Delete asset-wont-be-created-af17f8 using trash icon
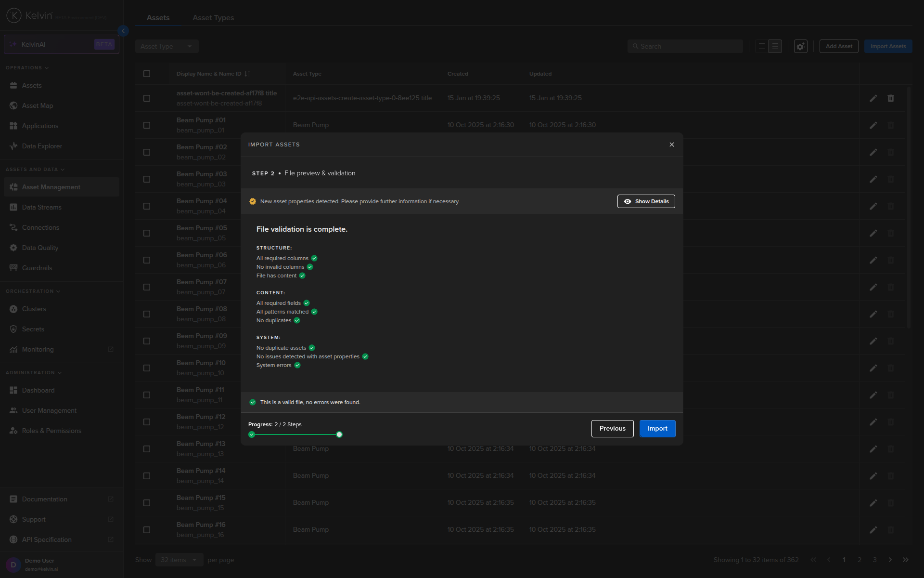Viewport: 924px width, 578px height. pos(890,98)
